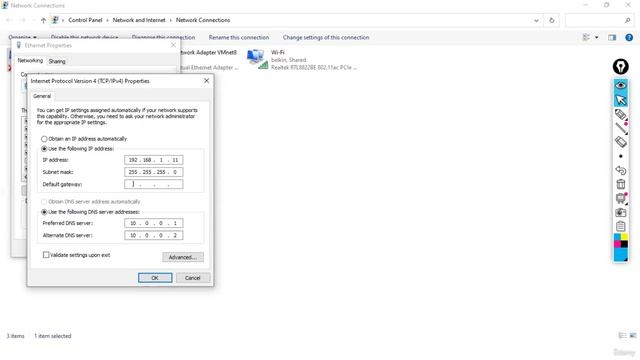The image size is (640, 360).
Task: Click the Up arrow in address bar
Action: pos(43,20)
